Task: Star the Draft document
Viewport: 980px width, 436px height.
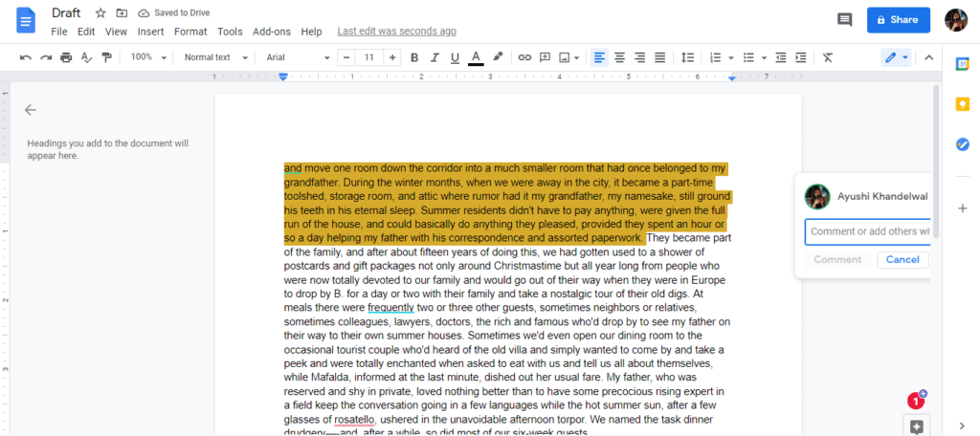Action: (x=100, y=13)
